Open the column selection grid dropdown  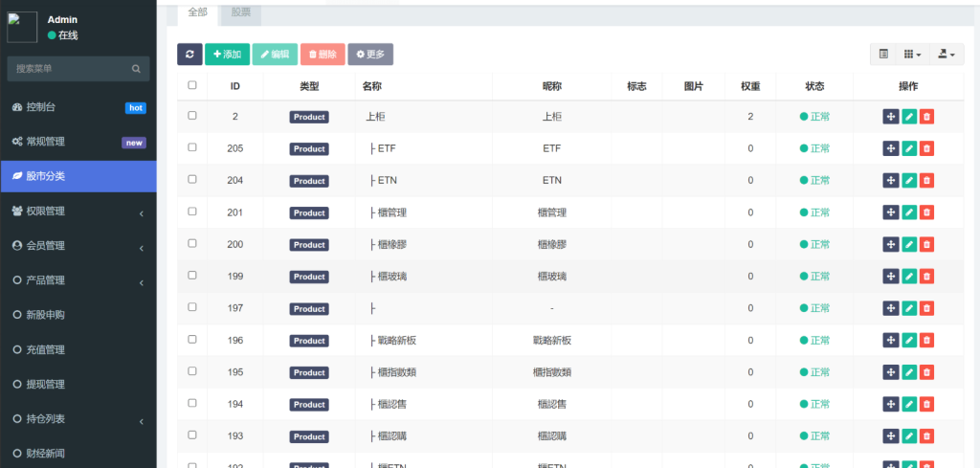(x=912, y=55)
